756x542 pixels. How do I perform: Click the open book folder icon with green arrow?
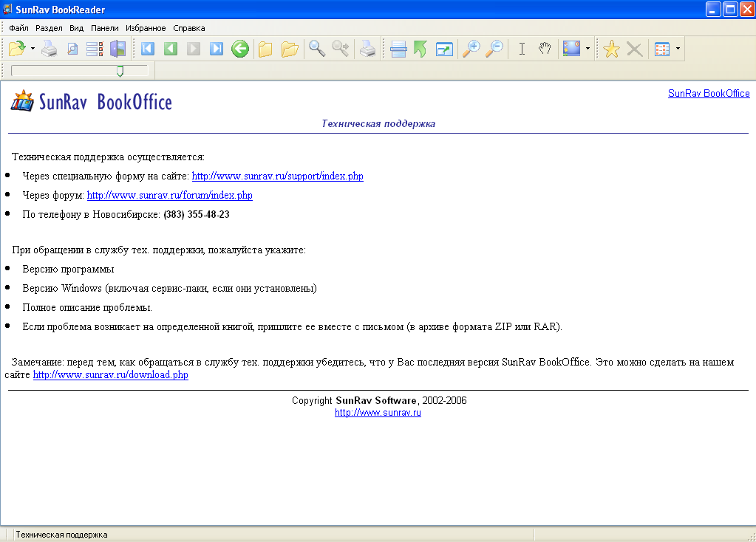click(x=17, y=49)
